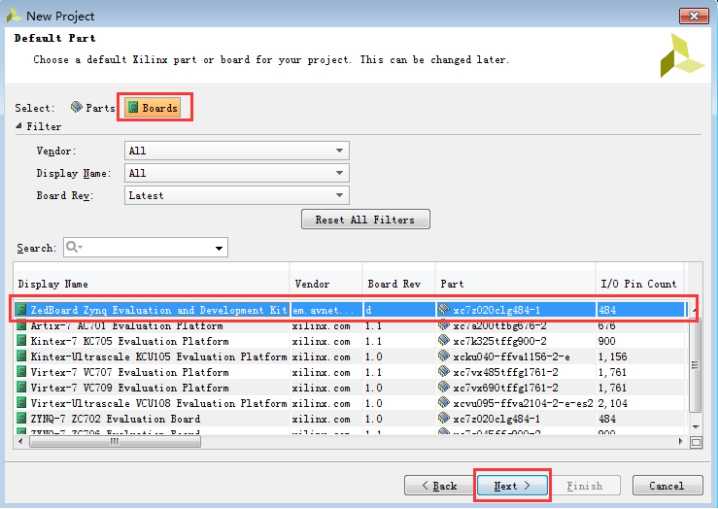The width and height of the screenshot is (718, 509).
Task: Select ZedBoard Zynq Evaluation and Development Kit row
Action: coord(350,310)
